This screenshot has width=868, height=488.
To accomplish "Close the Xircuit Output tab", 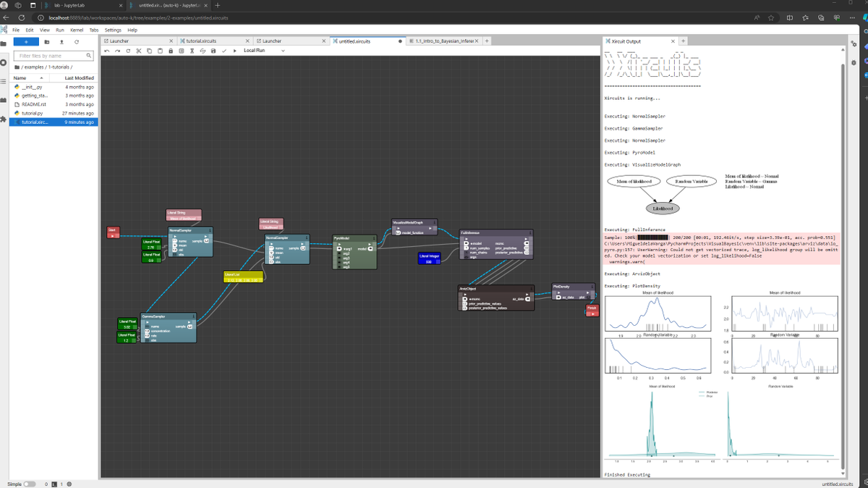I will [x=673, y=41].
